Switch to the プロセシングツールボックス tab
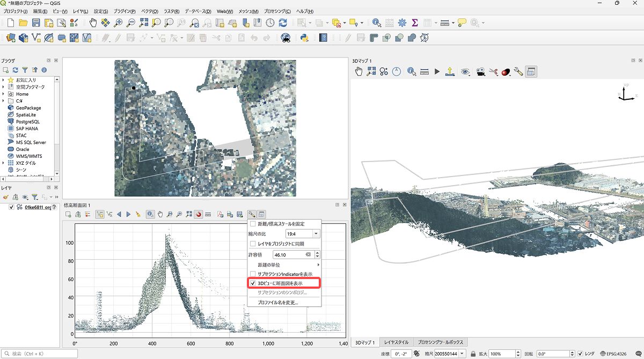Screen dimensions: 644x359 click(441, 342)
